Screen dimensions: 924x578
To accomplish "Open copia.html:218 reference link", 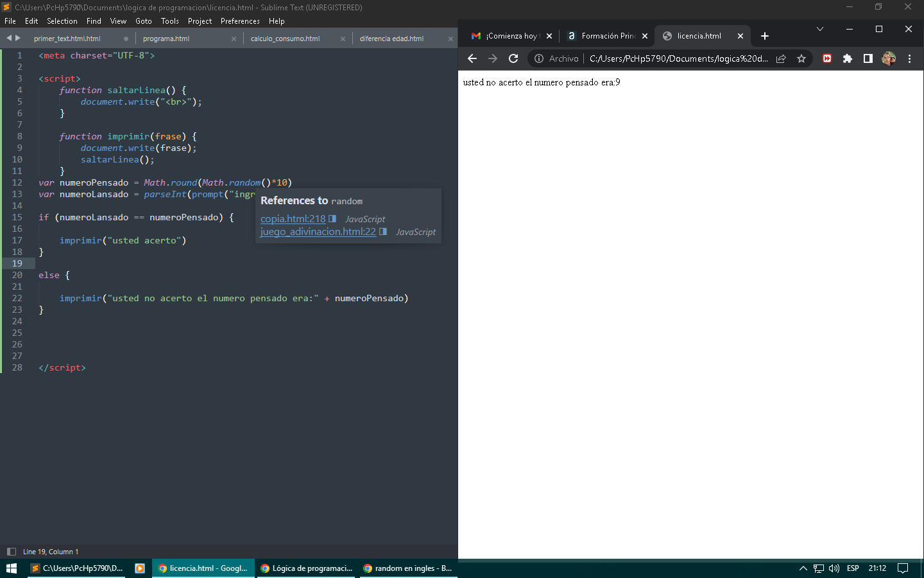I will tap(293, 219).
